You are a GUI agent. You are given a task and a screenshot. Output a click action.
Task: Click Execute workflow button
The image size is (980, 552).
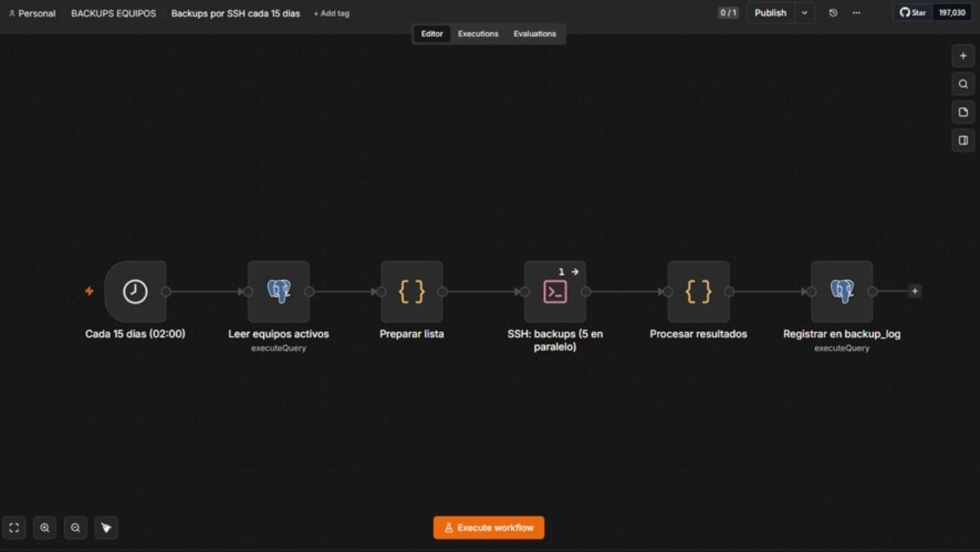(x=488, y=528)
